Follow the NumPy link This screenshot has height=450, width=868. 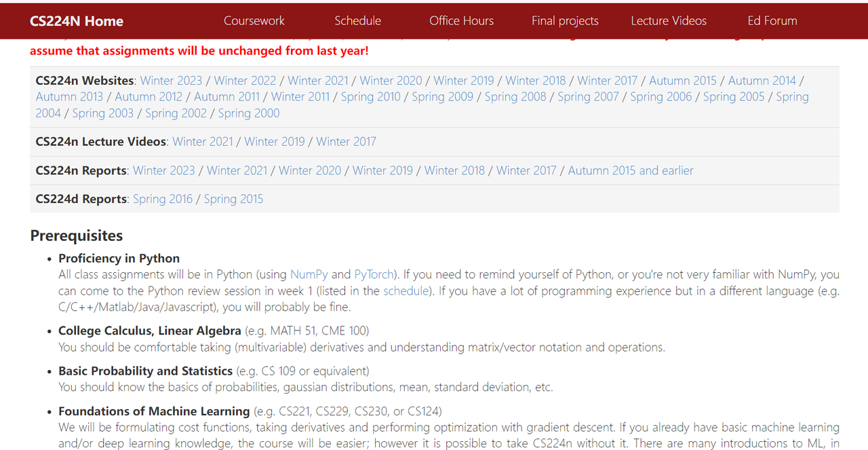(309, 275)
